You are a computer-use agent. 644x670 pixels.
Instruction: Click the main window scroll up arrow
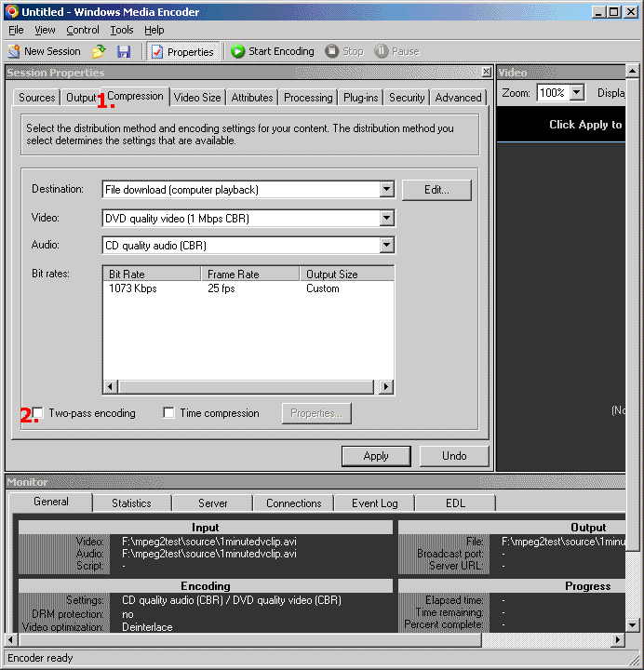tap(633, 71)
